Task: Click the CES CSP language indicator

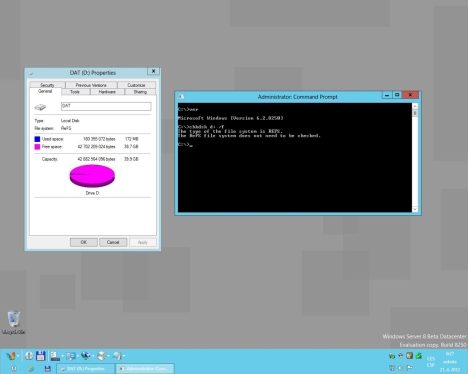Action: (431, 362)
